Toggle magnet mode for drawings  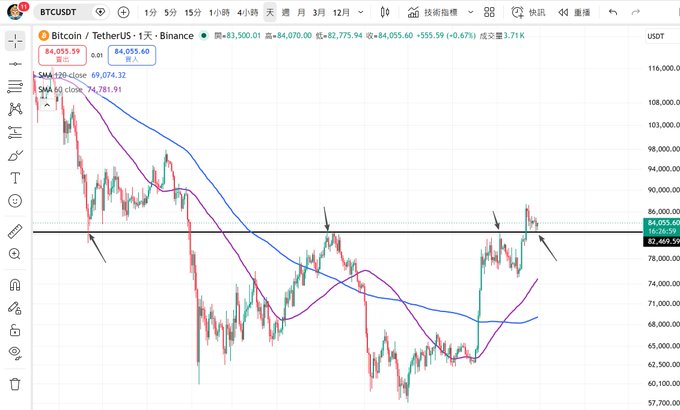[15, 285]
